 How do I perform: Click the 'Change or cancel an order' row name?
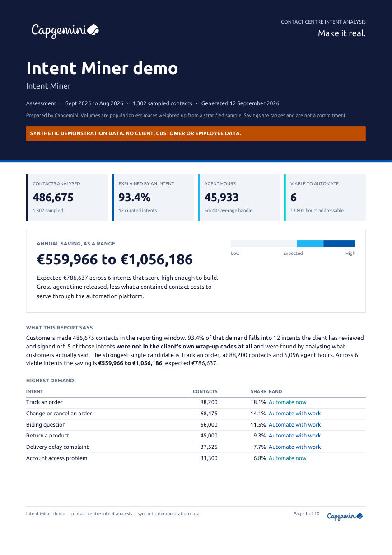pos(59,414)
